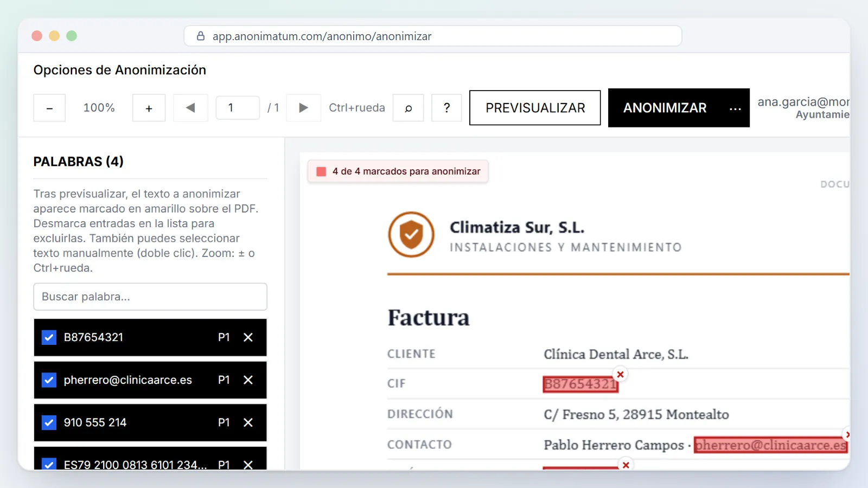Uncheck the B87654321 checkbox
Screen dimensions: 868x488
pos(49,337)
